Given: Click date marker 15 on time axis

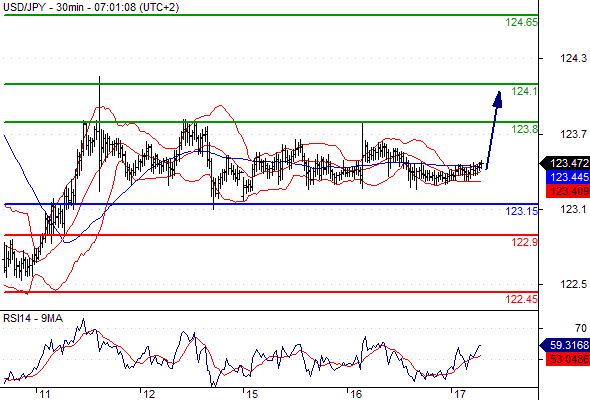Looking at the screenshot, I should [252, 394].
